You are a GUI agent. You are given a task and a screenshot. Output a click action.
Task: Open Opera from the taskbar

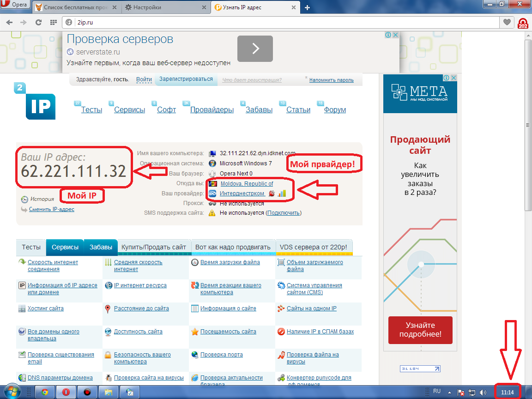coord(66,392)
